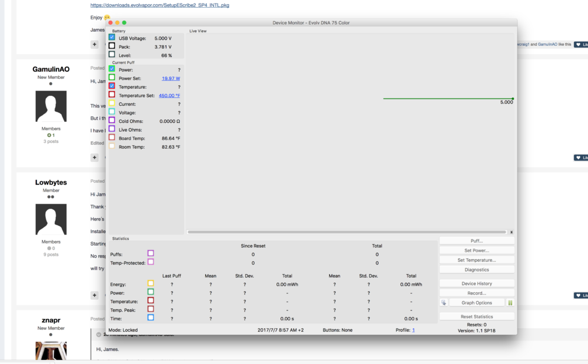Click the Set Power... button
This screenshot has height=364, width=588.
pos(476,251)
